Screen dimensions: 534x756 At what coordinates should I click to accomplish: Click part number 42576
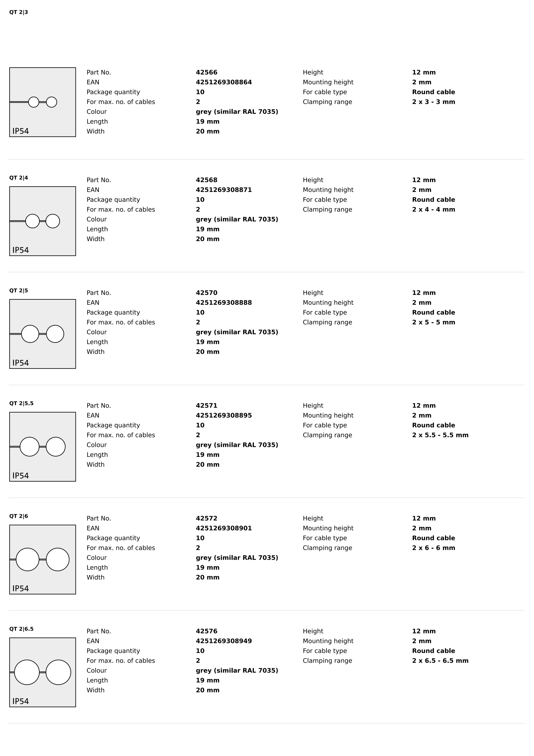(x=206, y=631)
